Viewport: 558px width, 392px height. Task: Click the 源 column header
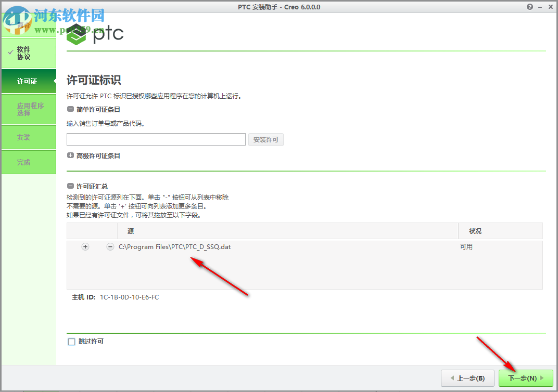(130, 231)
